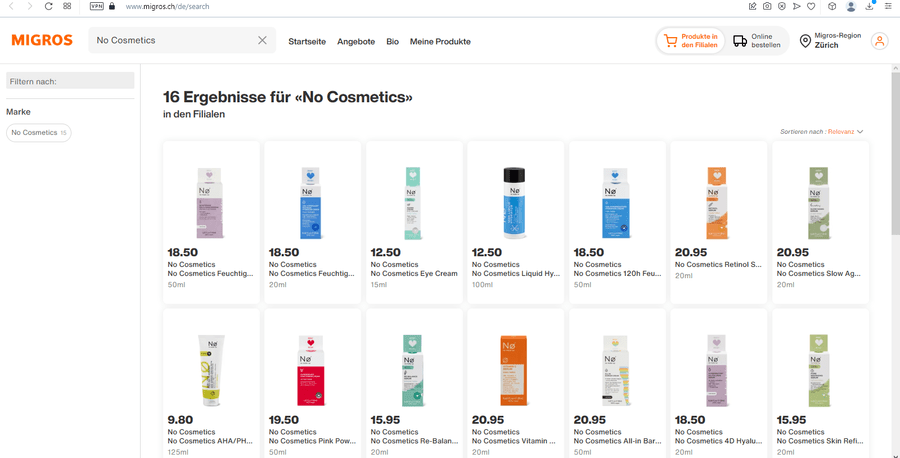Open the user account profile icon
Viewport: 900px width, 458px height.
[x=879, y=41]
